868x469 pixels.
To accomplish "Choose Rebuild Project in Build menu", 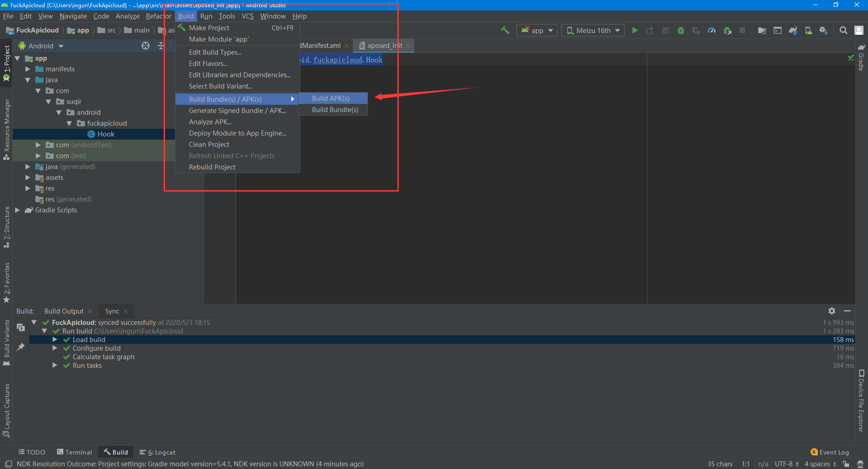I will click(x=212, y=167).
